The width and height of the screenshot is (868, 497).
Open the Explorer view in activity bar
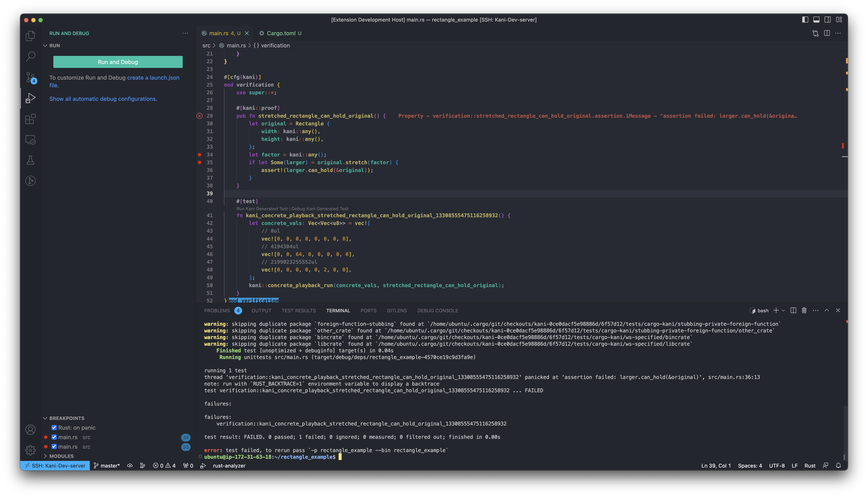pos(30,36)
